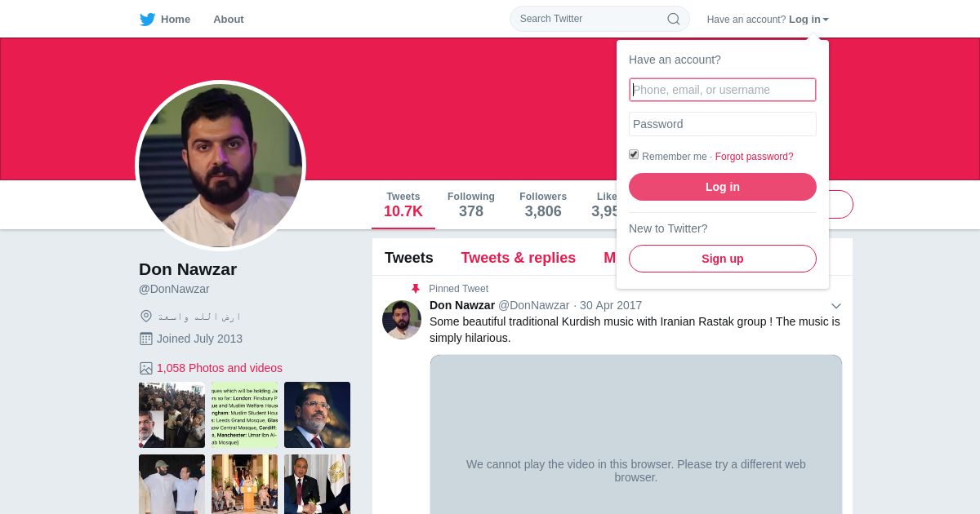Follow the Forgot password link
The width and height of the screenshot is (980, 514).
click(754, 157)
